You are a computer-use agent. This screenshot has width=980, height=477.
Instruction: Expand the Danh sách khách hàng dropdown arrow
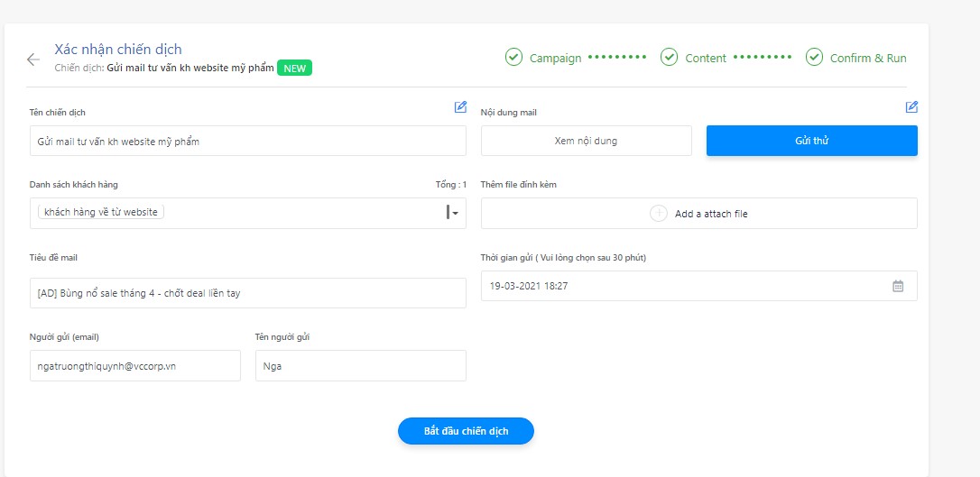coord(456,213)
